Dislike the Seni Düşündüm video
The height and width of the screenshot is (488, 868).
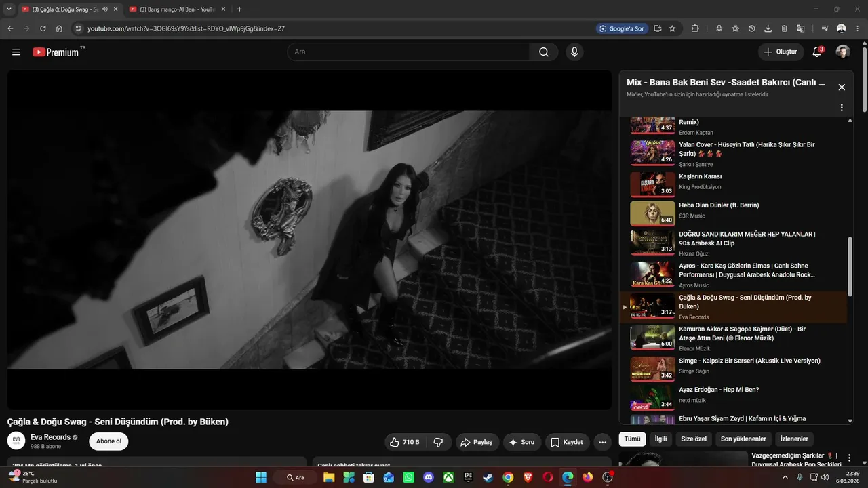pos(438,442)
